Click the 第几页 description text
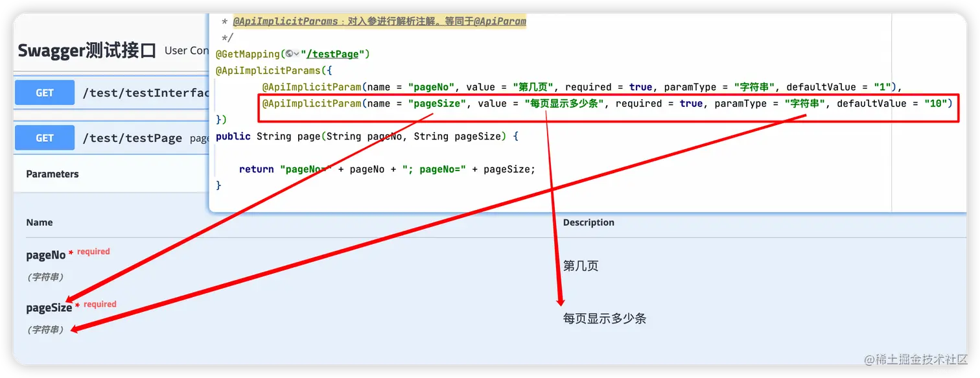 (x=581, y=266)
